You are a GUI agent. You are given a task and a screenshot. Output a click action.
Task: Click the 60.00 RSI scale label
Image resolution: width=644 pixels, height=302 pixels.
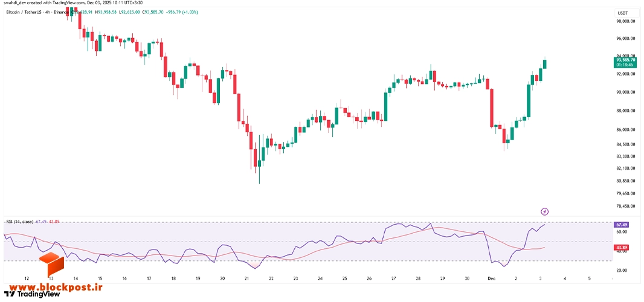(622, 232)
